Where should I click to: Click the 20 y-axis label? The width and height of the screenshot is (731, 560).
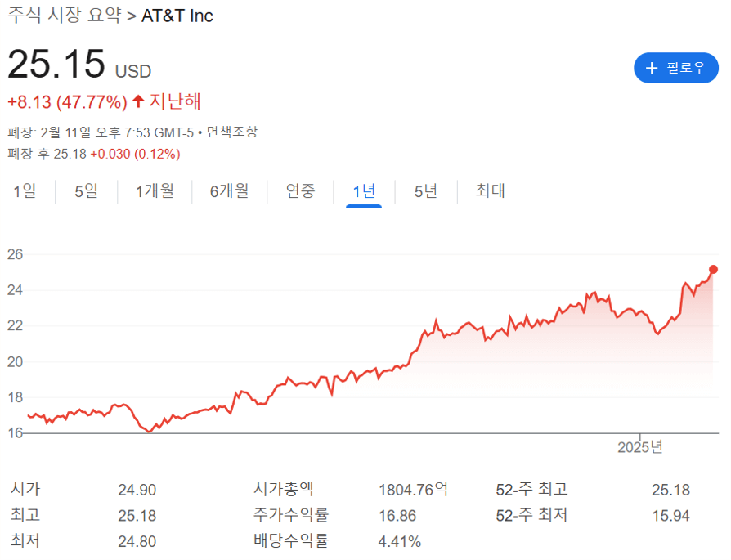[15, 362]
